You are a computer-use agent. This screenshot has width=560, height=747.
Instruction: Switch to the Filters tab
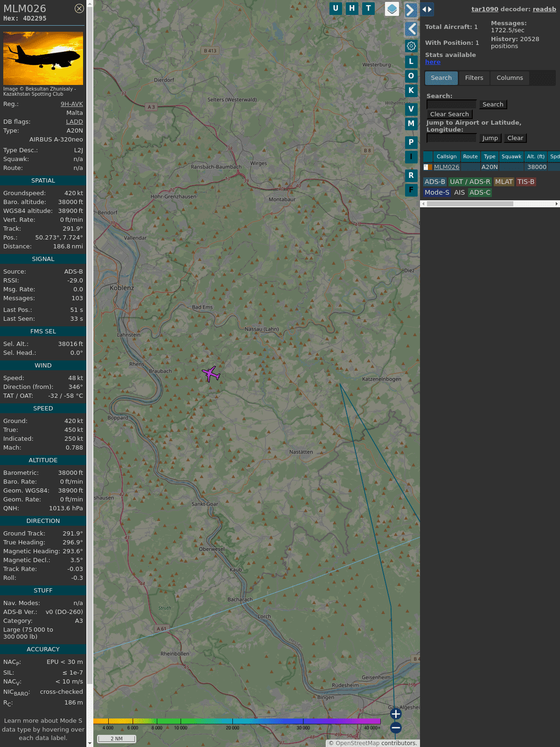(x=474, y=78)
